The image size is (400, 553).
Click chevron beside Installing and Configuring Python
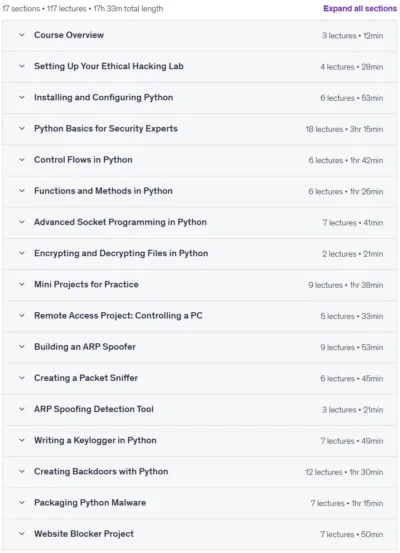[22, 97]
